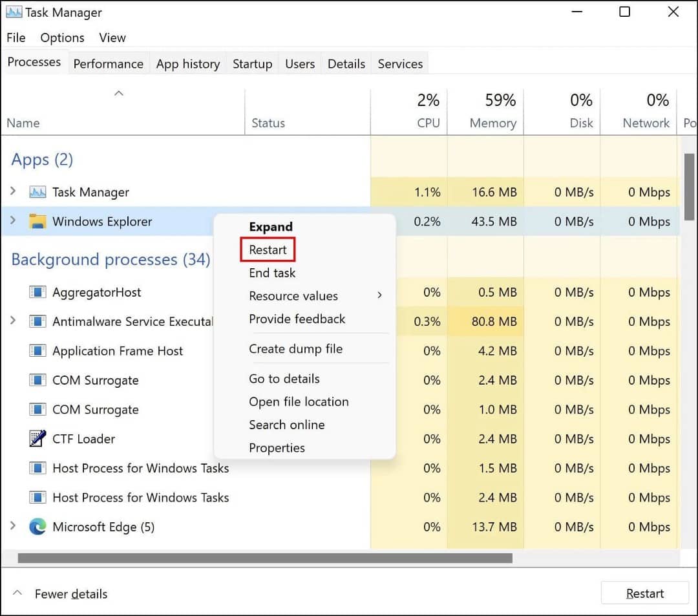Open the View menu
698x616 pixels.
[x=112, y=37]
